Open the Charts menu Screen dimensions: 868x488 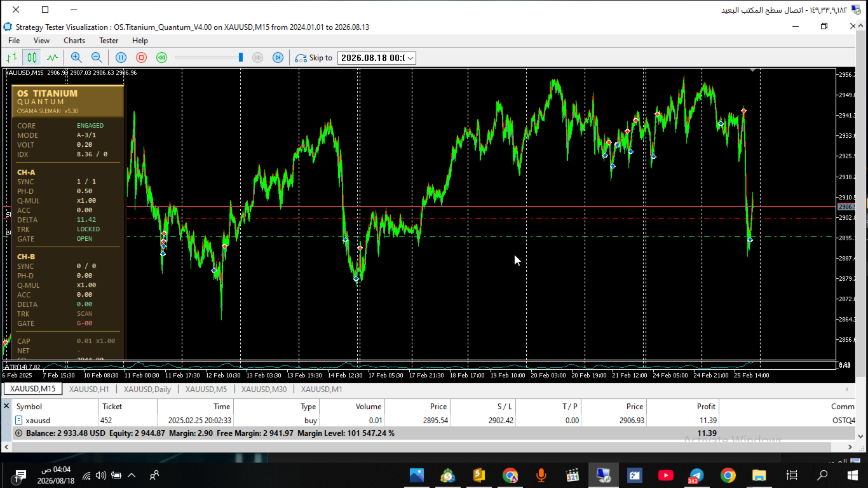pyautogui.click(x=74, y=41)
